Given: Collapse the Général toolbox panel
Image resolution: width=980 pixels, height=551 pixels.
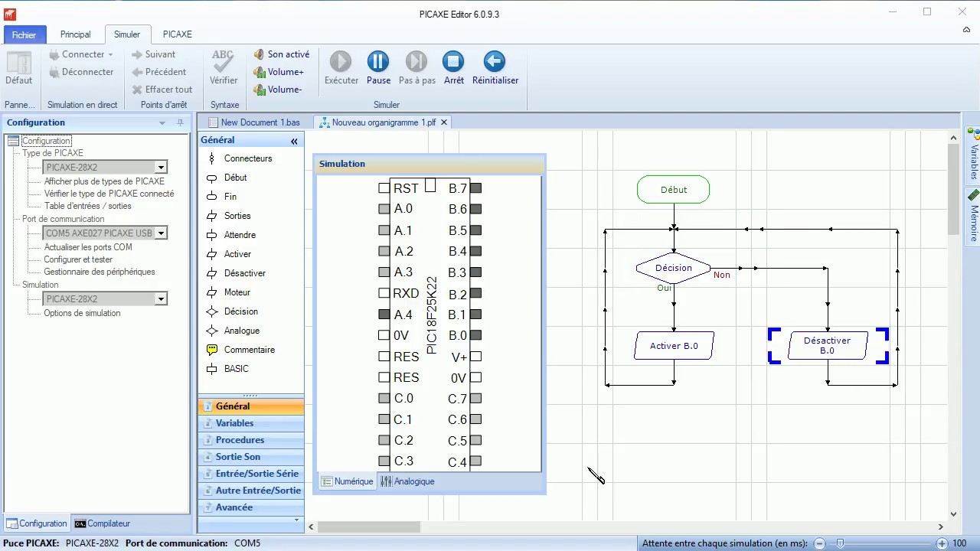Looking at the screenshot, I should [x=294, y=141].
